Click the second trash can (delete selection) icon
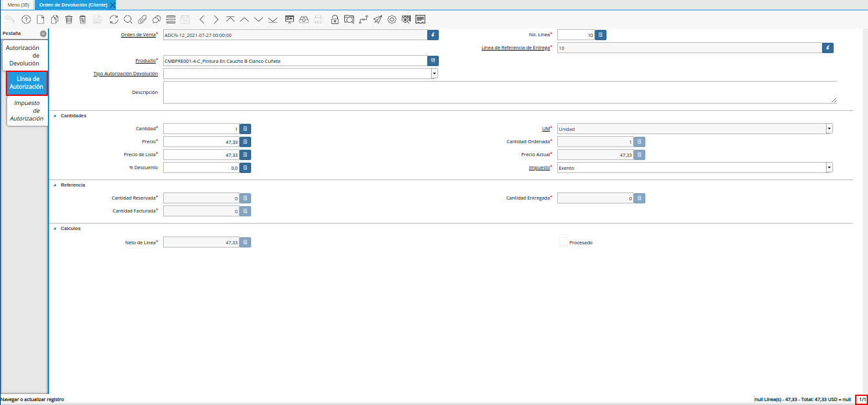Viewport: 868px width, 405px height. pos(83,19)
